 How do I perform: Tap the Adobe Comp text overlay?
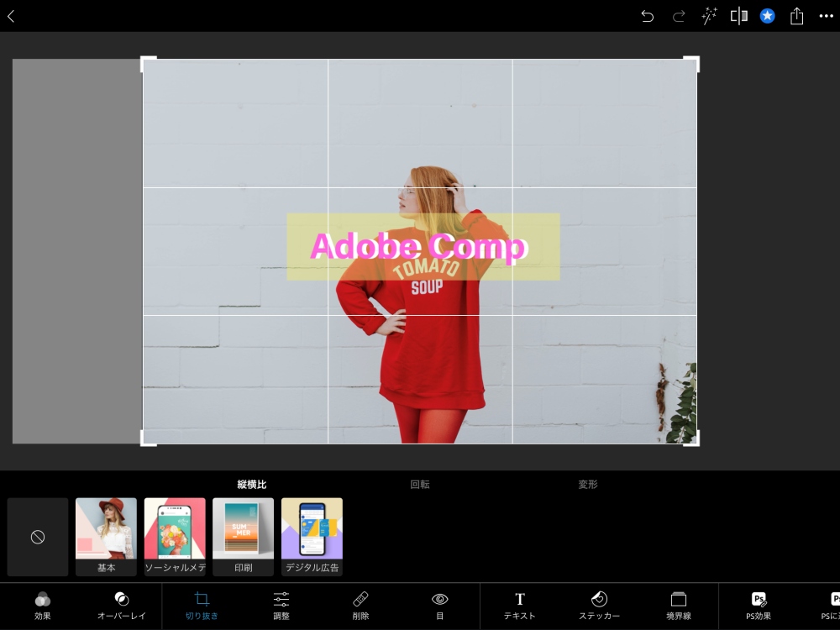coord(419,247)
